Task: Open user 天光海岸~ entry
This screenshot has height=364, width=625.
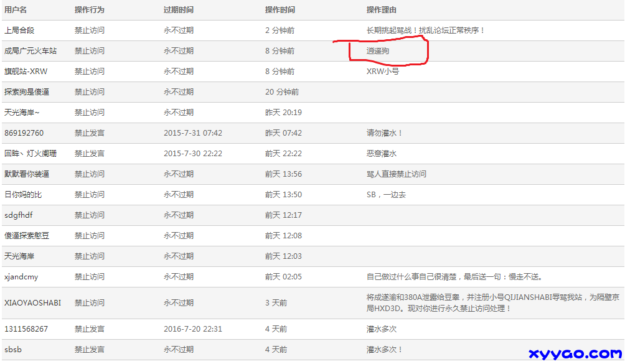Action: coord(22,113)
